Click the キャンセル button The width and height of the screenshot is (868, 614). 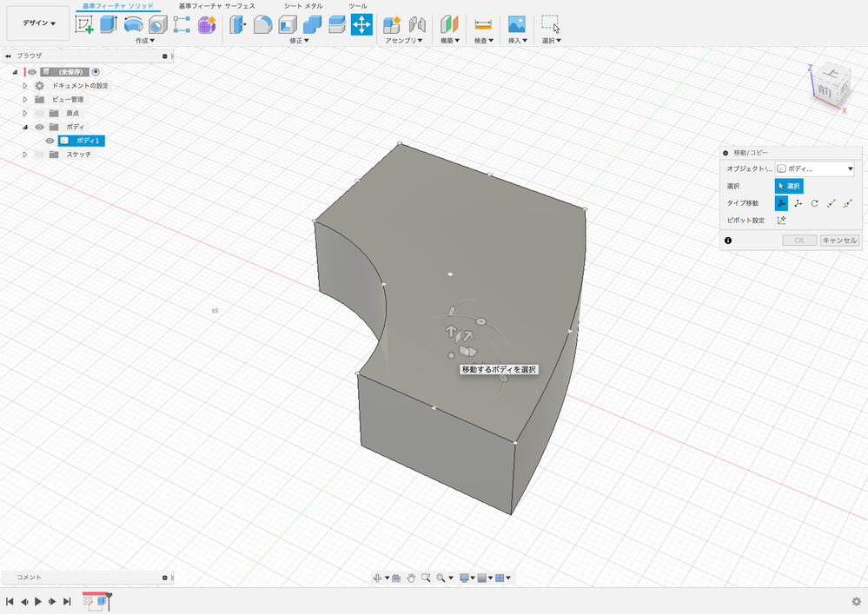[839, 240]
